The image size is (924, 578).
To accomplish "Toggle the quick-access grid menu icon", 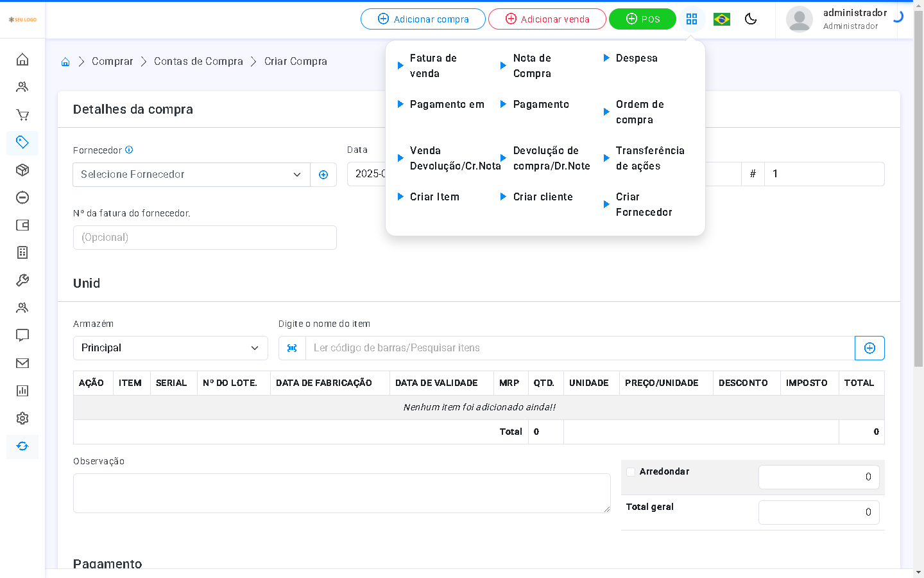I will tap(692, 19).
